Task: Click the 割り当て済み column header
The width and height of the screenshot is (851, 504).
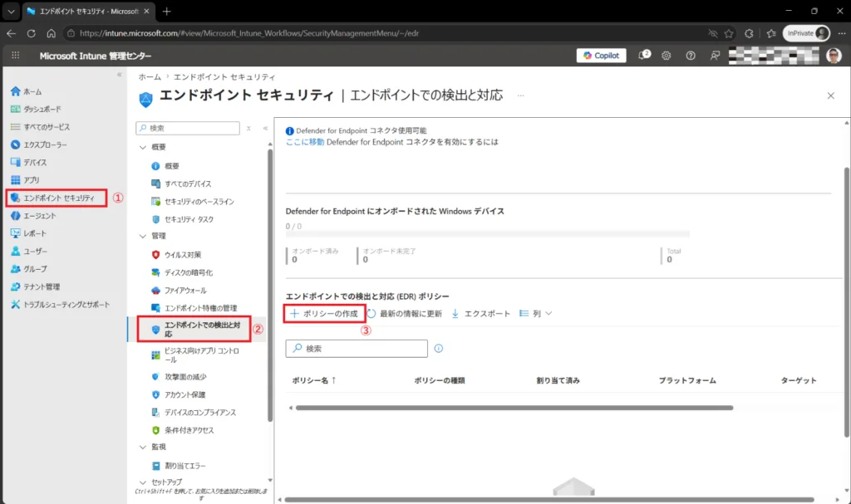Action: [558, 380]
